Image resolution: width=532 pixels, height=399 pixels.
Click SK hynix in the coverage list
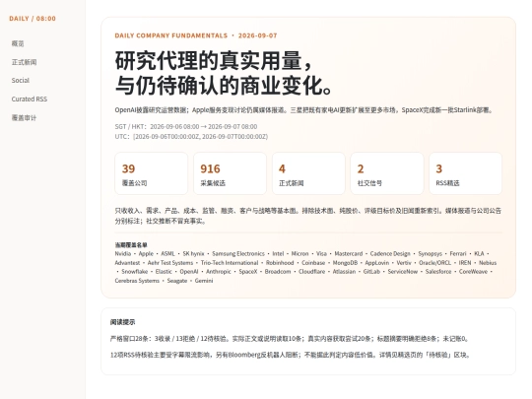tap(193, 254)
